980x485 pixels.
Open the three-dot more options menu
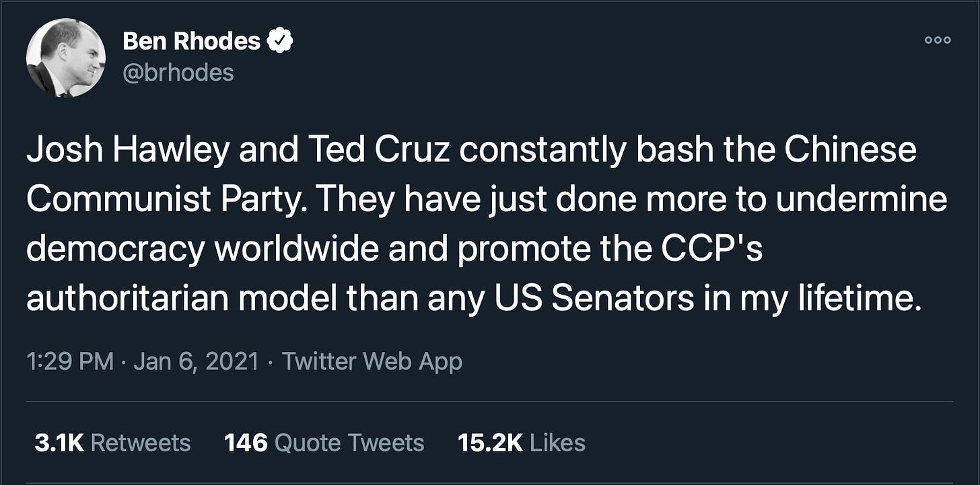tap(938, 40)
